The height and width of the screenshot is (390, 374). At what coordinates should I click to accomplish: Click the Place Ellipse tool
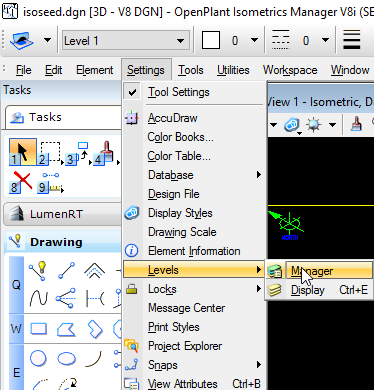67,359
